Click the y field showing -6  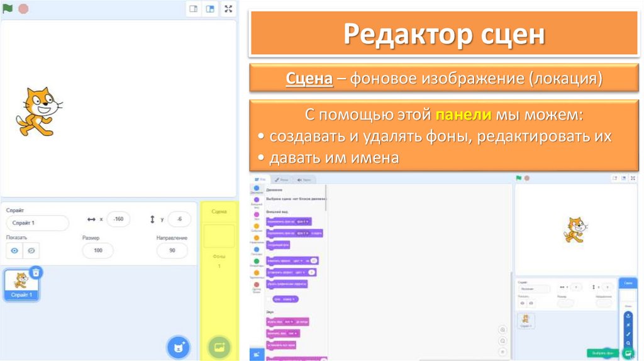179,219
